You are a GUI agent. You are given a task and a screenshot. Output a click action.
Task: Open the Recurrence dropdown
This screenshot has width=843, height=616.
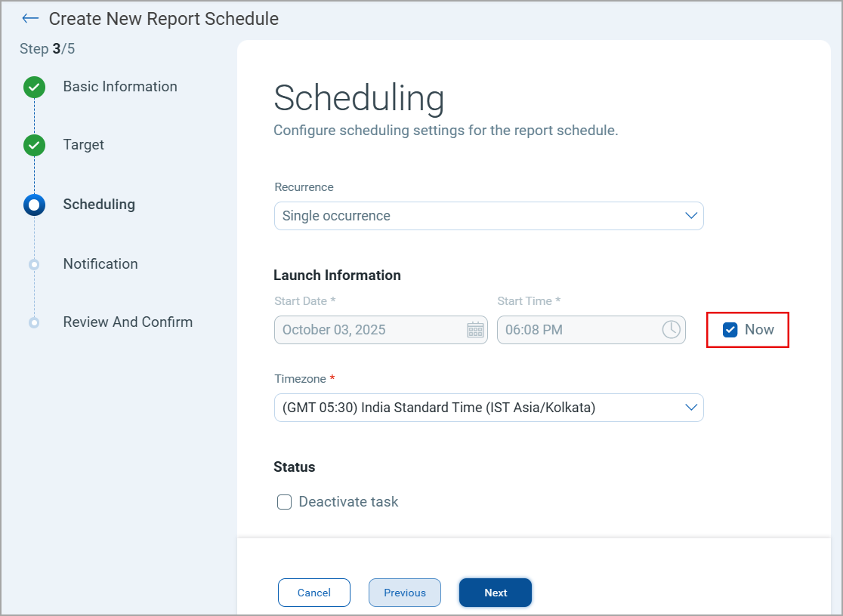coord(488,216)
